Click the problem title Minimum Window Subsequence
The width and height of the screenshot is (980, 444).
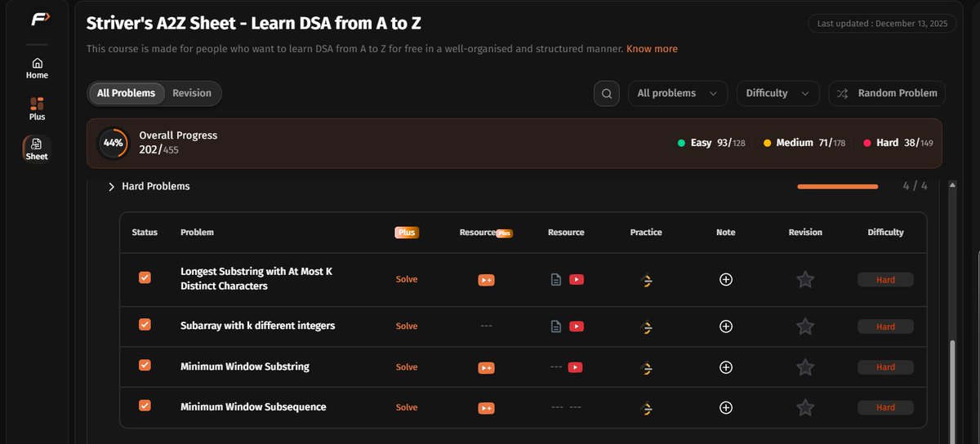253,407
